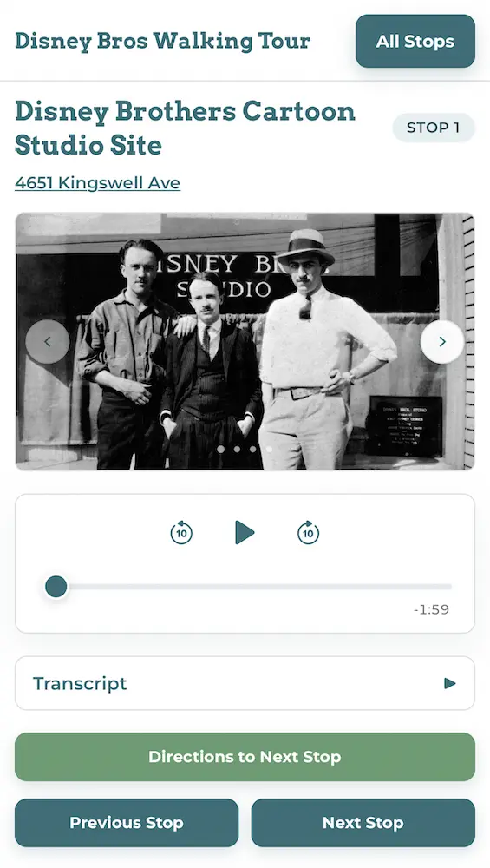Image resolution: width=490 pixels, height=868 pixels.
Task: Skip audio forward 10 seconds
Action: point(308,533)
